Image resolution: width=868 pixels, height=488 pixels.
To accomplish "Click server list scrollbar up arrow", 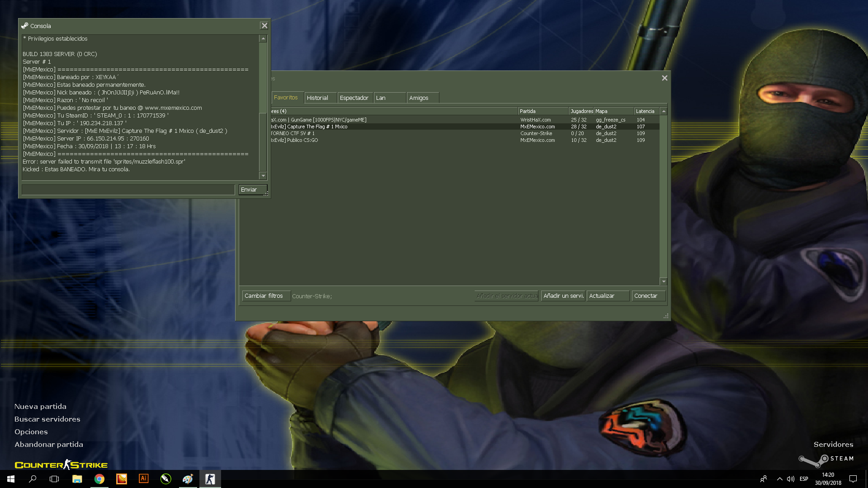I will pos(664,111).
